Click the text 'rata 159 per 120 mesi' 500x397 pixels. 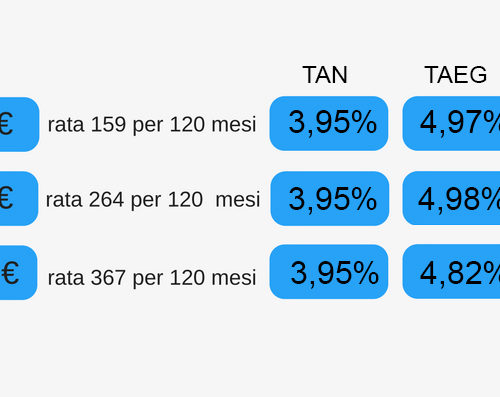click(x=152, y=125)
